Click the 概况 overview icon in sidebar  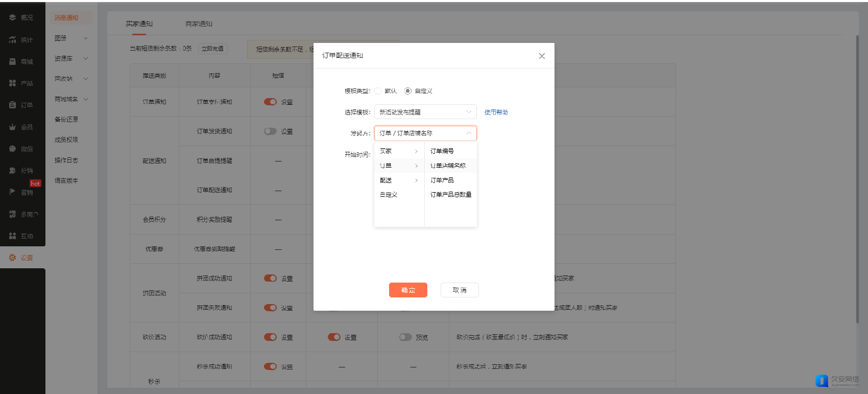(x=13, y=17)
